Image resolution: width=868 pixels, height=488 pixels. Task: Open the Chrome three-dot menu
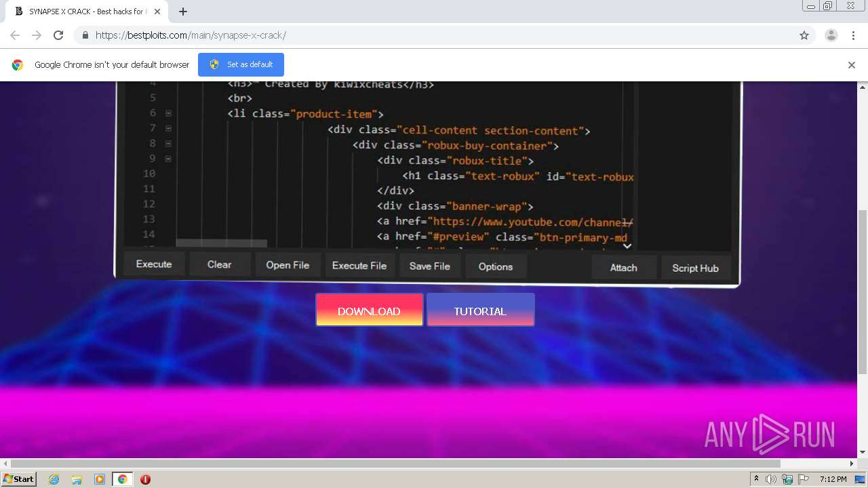pos(853,35)
